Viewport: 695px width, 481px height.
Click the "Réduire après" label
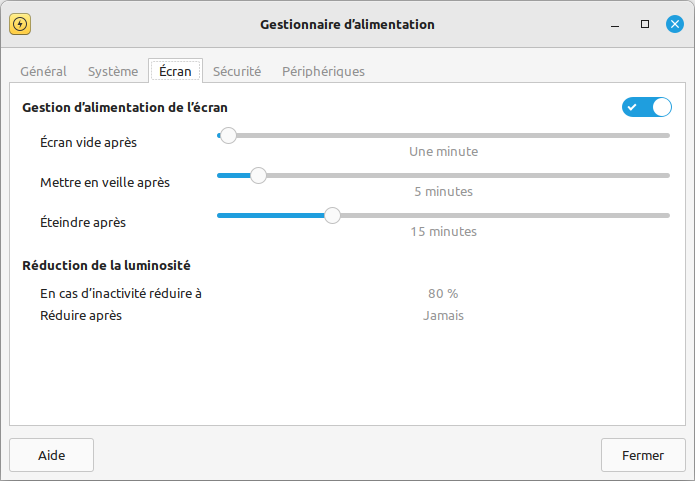(x=81, y=316)
